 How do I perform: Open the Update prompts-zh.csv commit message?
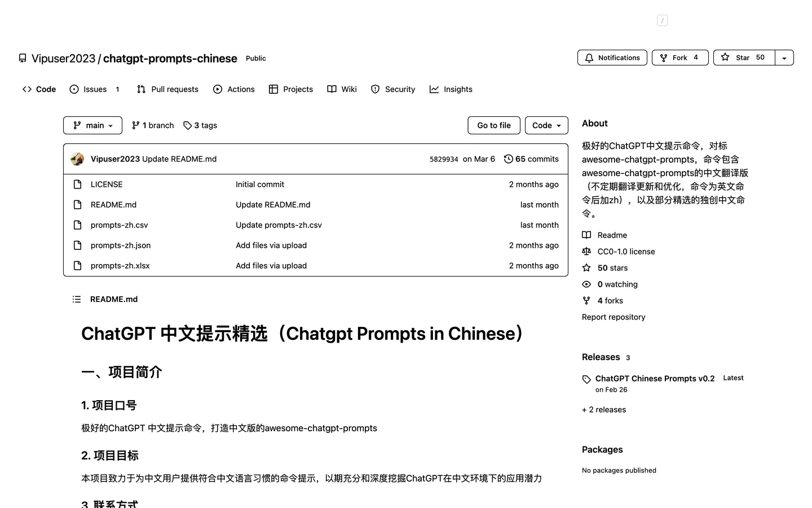(279, 225)
